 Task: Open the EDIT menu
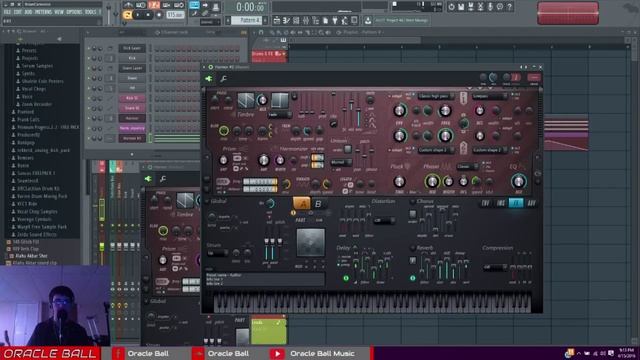click(18, 12)
